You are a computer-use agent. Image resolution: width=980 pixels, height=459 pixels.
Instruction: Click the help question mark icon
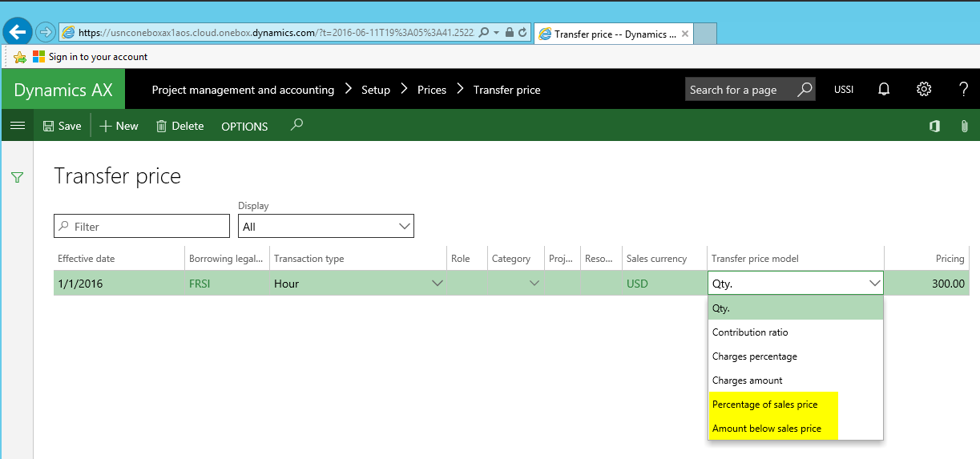963,90
